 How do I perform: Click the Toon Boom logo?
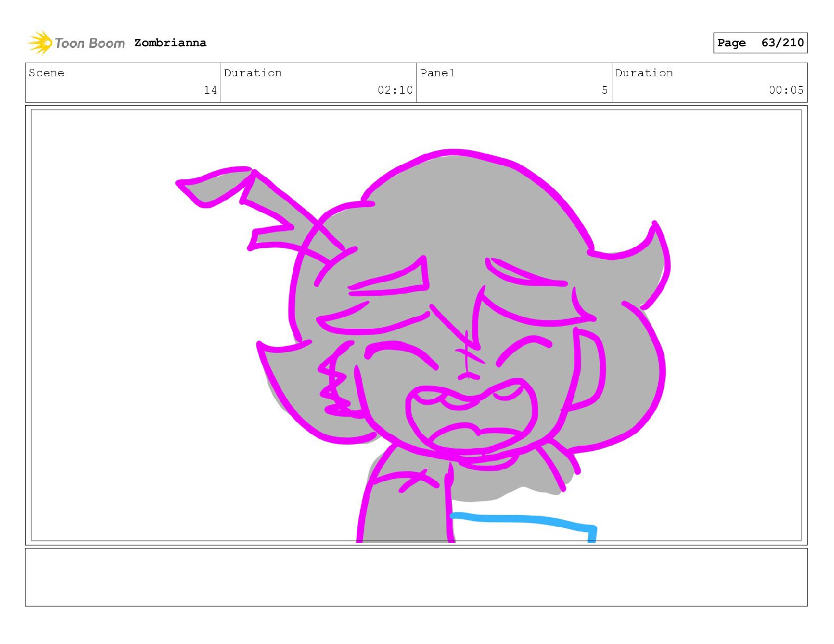76,43
